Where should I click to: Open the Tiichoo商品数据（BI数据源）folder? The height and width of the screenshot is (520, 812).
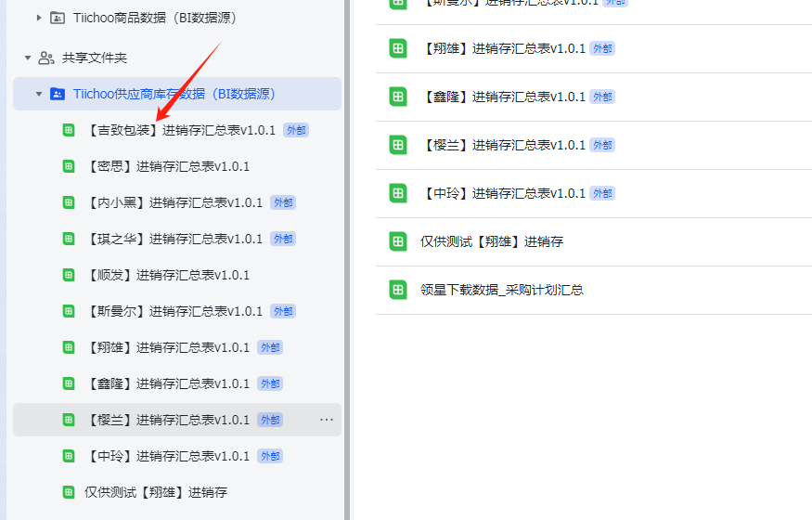tap(155, 18)
